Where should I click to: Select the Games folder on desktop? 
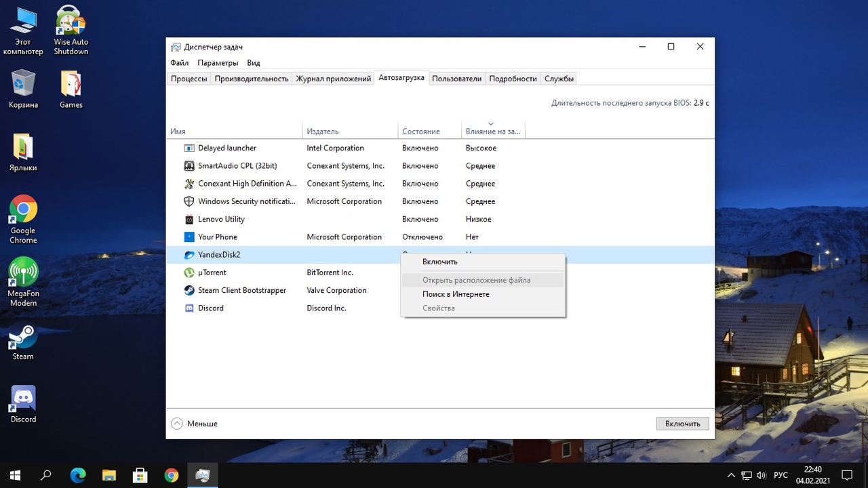(71, 89)
